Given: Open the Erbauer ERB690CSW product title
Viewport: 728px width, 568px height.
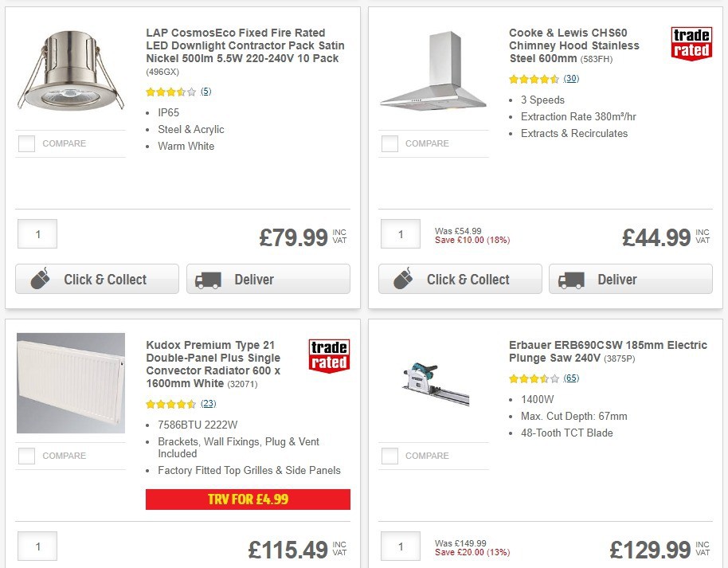Looking at the screenshot, I should pos(607,352).
